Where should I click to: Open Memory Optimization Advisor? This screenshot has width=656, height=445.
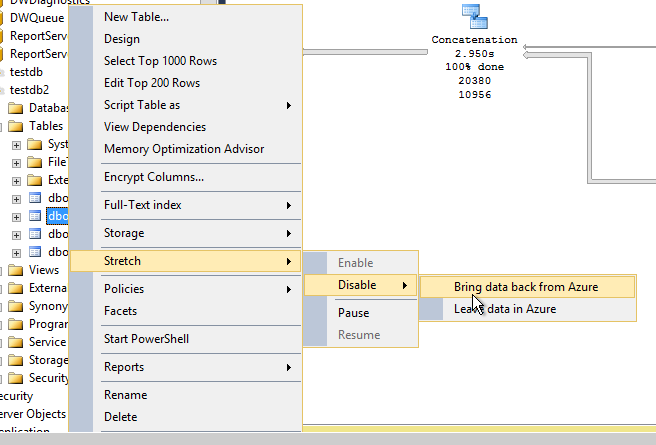[184, 149]
